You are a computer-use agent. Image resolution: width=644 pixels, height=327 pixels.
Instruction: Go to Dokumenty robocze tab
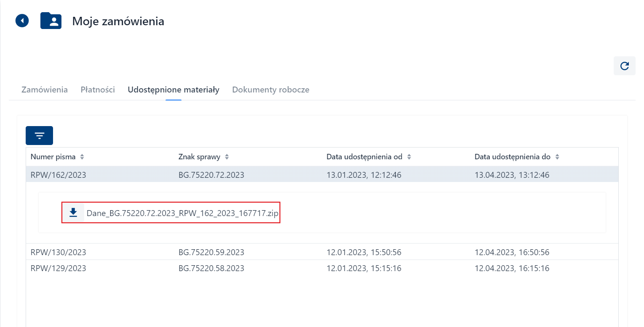pyautogui.click(x=271, y=90)
